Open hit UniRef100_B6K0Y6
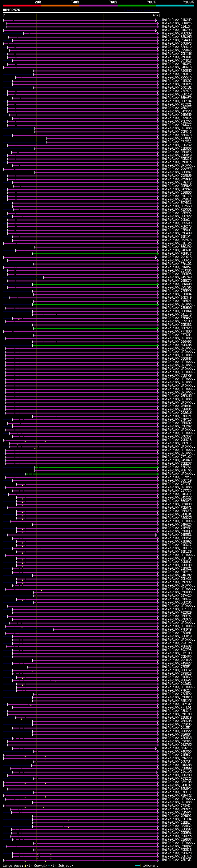This screenshot has width=197, height=868. [x=177, y=23]
